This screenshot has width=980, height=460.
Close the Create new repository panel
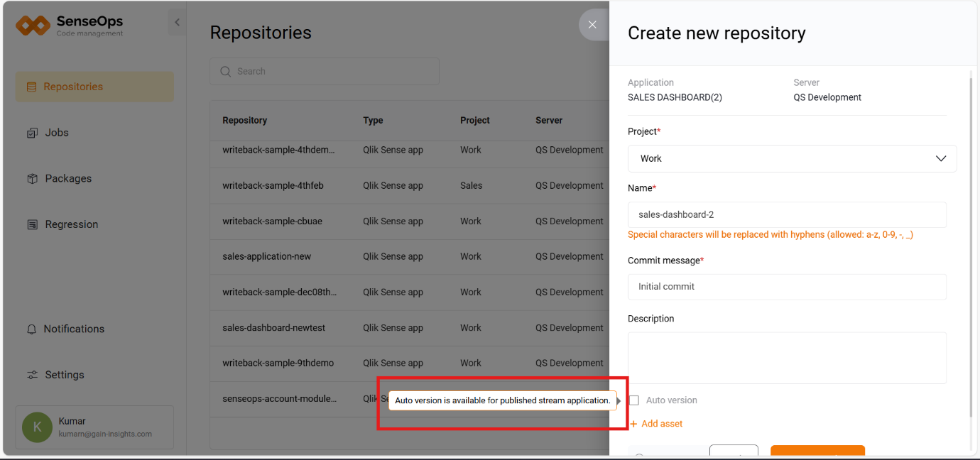point(592,25)
